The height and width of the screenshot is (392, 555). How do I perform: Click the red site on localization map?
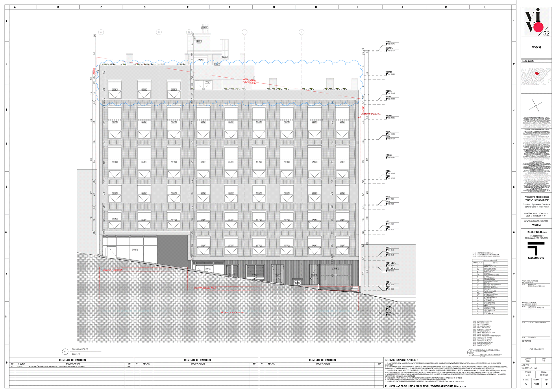point(537,73)
